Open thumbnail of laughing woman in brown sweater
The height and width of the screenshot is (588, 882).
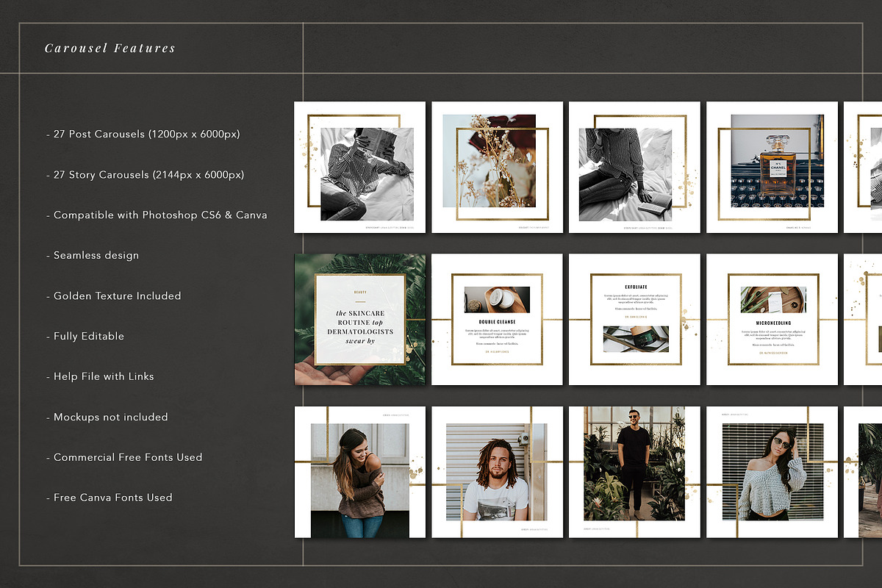click(x=359, y=472)
